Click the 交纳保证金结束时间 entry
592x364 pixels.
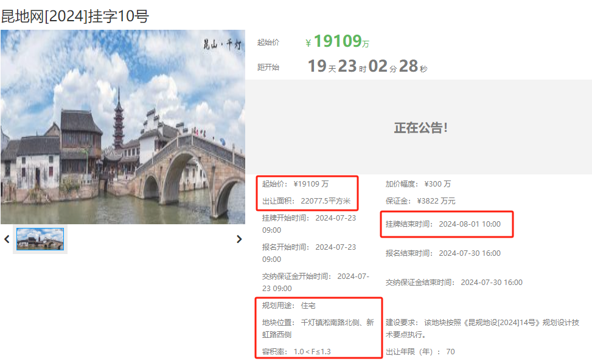(454, 283)
